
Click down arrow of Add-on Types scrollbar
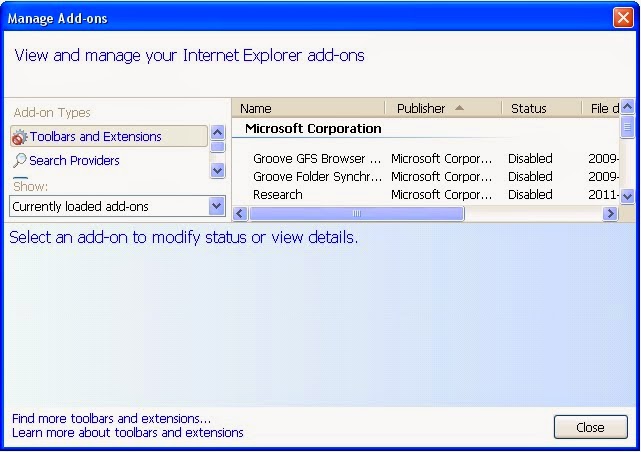(217, 170)
